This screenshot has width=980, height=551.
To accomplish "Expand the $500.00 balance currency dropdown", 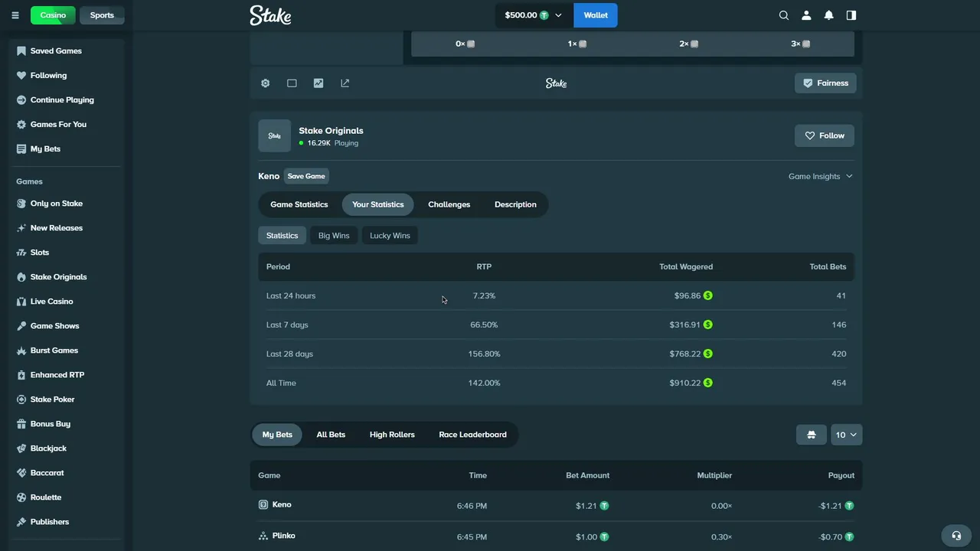I will tap(534, 15).
